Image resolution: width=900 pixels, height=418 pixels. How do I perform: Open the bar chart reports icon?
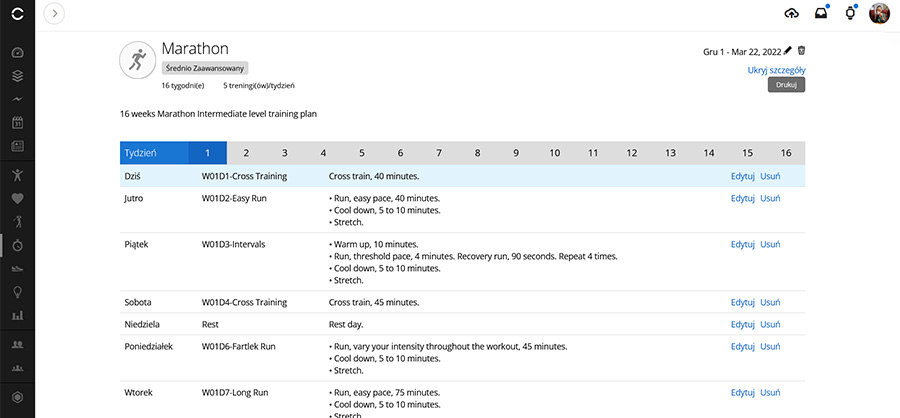pyautogui.click(x=17, y=315)
